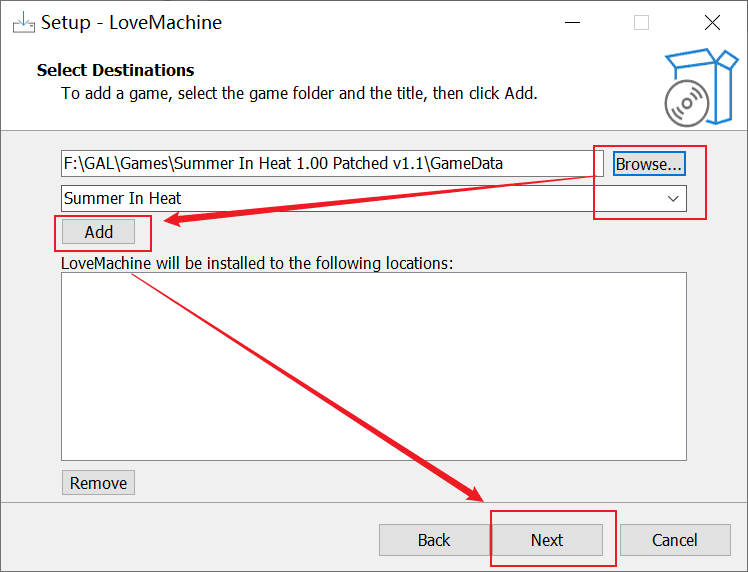Go Back to previous setup page

(435, 540)
